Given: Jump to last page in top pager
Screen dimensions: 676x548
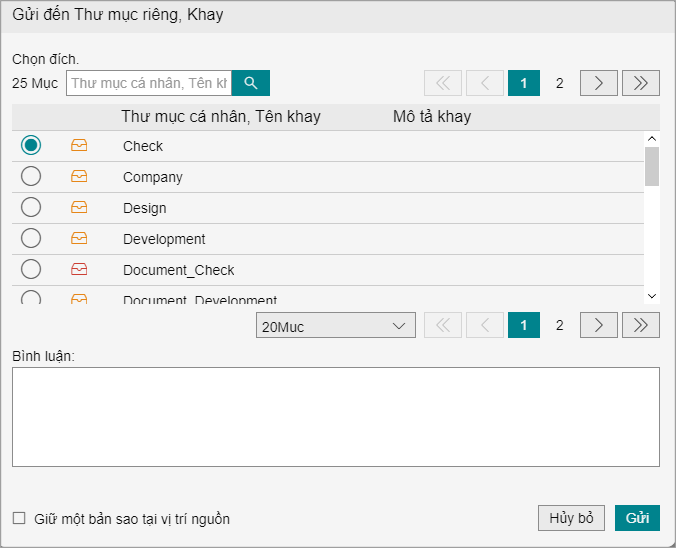Looking at the screenshot, I should [x=641, y=83].
